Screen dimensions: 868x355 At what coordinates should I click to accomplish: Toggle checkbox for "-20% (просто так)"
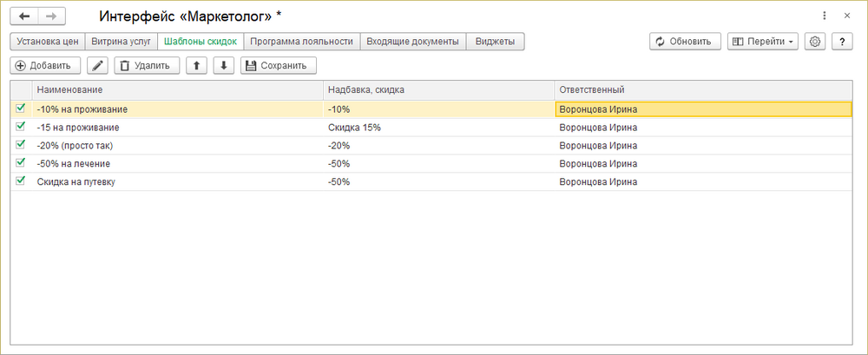(x=21, y=145)
